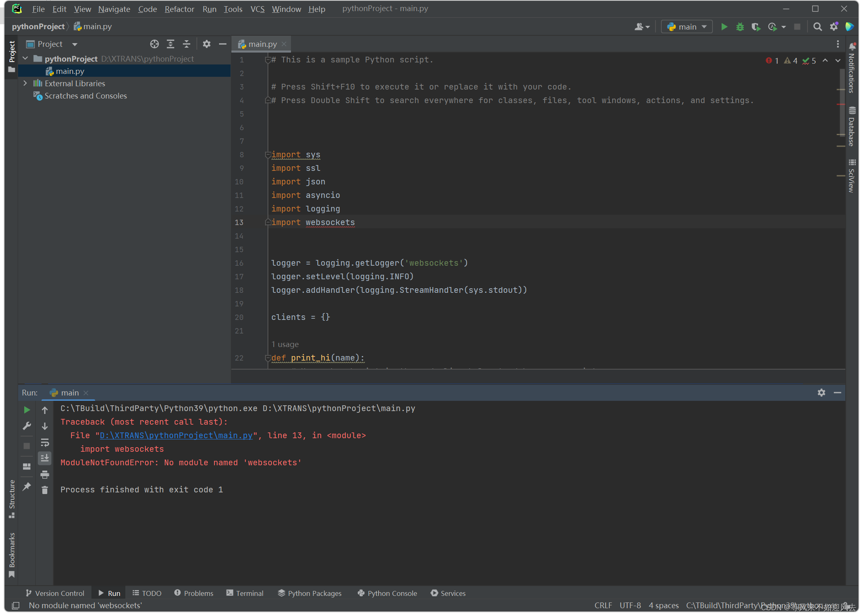Screen dimensions: 863x616
Task: Switch to the Terminal tool tab
Action: tap(245, 593)
